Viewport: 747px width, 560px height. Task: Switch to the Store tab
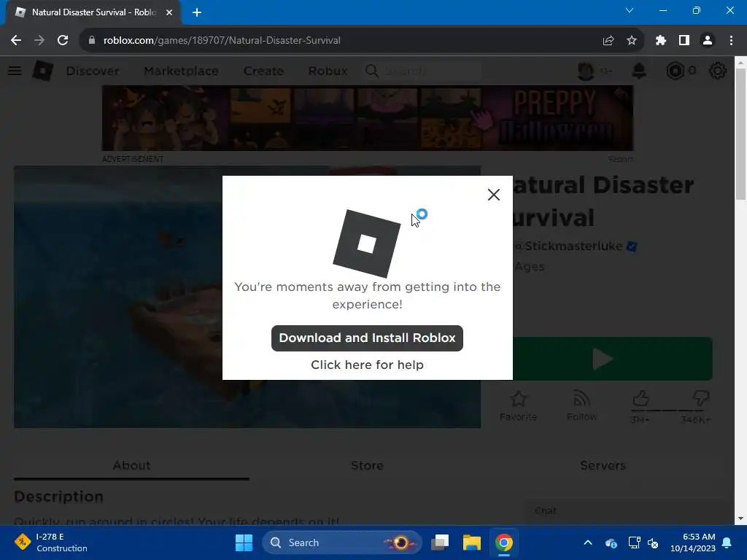pyautogui.click(x=367, y=466)
